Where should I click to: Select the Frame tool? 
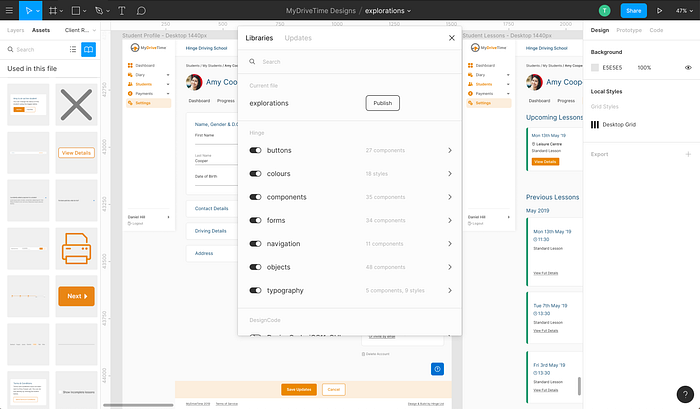(x=53, y=10)
